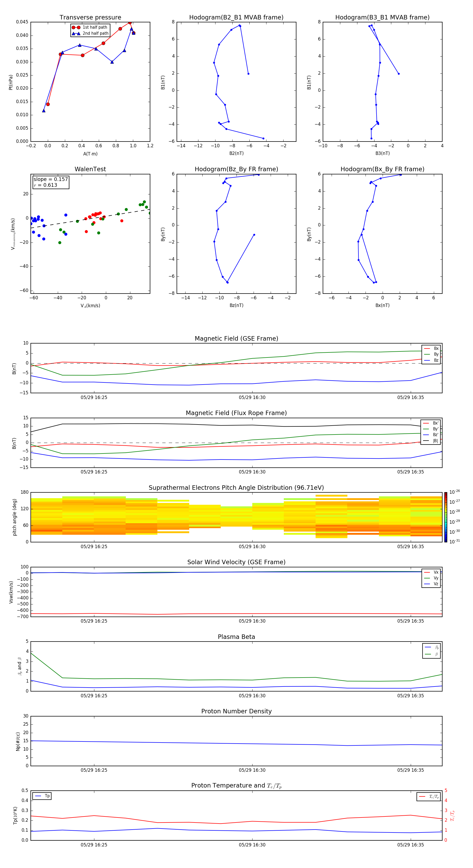Click 'Vsw(km/s)' axis label
This screenshot has width=473, height=868.
(11, 592)
